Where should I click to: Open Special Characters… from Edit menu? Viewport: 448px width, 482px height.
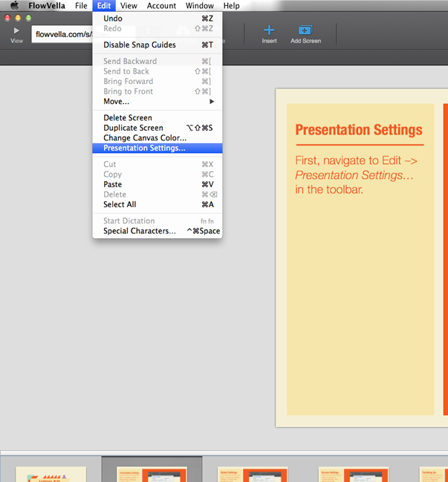click(140, 231)
